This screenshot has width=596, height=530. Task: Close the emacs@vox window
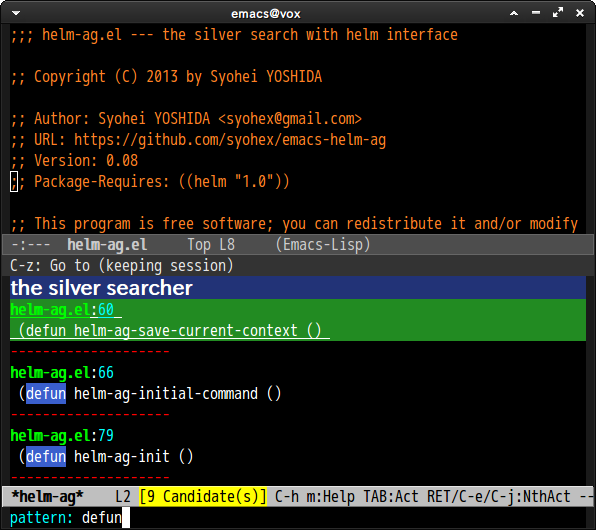point(580,13)
